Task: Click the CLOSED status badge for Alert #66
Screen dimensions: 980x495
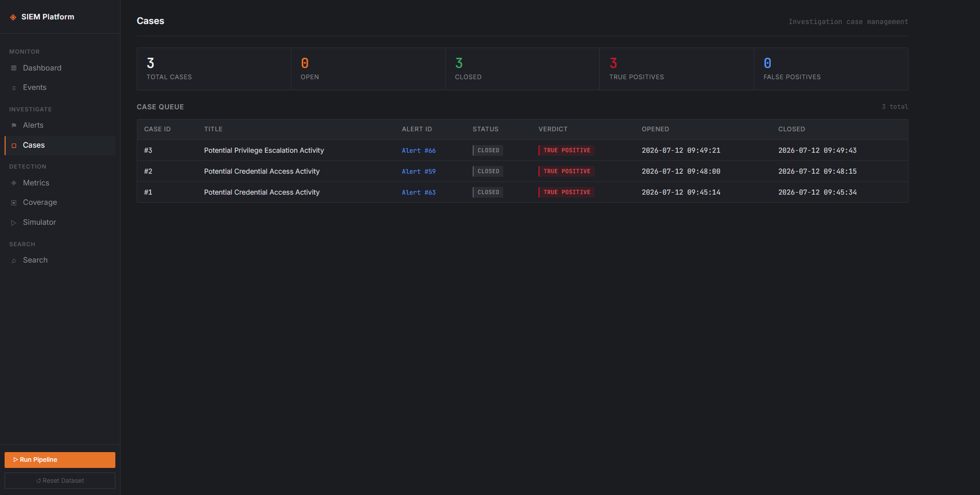Action: click(x=488, y=150)
